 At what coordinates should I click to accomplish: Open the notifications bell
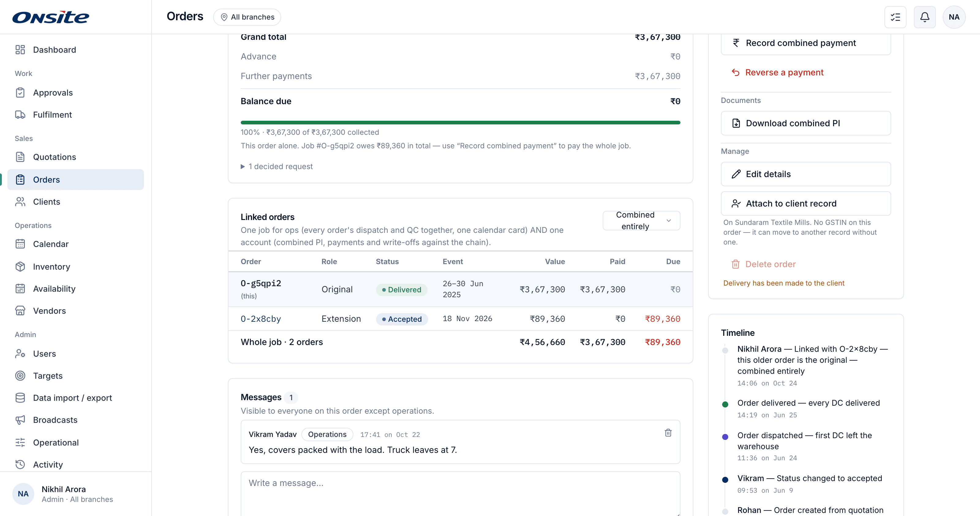click(x=925, y=17)
